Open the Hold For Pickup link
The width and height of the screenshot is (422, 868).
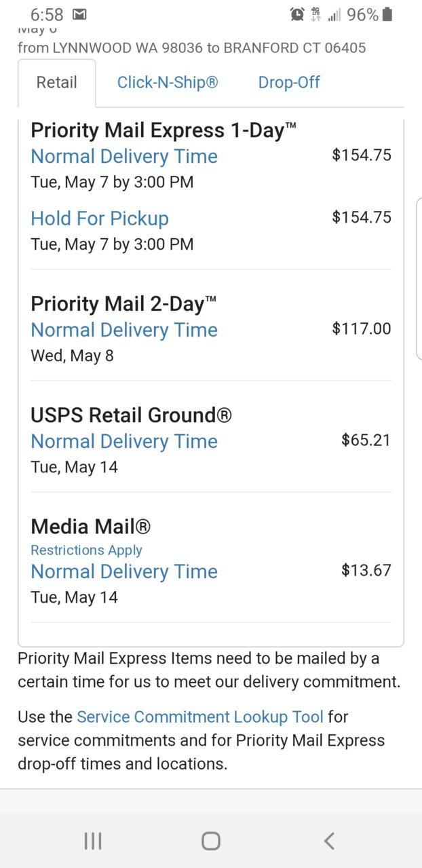100,219
